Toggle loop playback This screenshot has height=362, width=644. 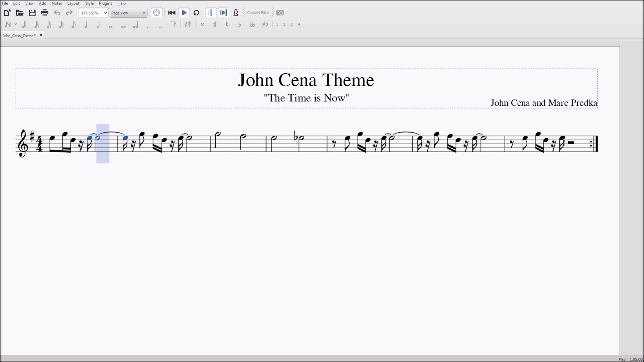coord(197,13)
